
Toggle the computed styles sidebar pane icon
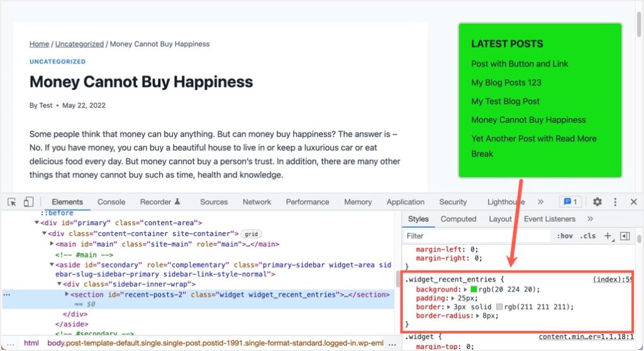pos(625,236)
